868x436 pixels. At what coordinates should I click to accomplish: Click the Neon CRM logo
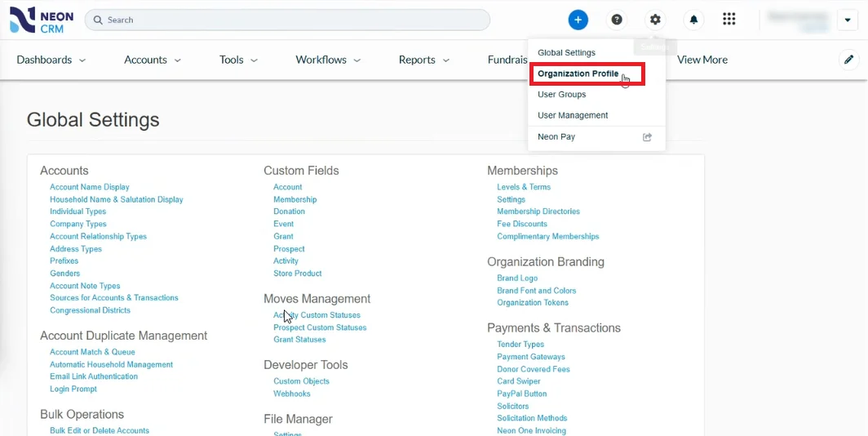pyautogui.click(x=42, y=20)
